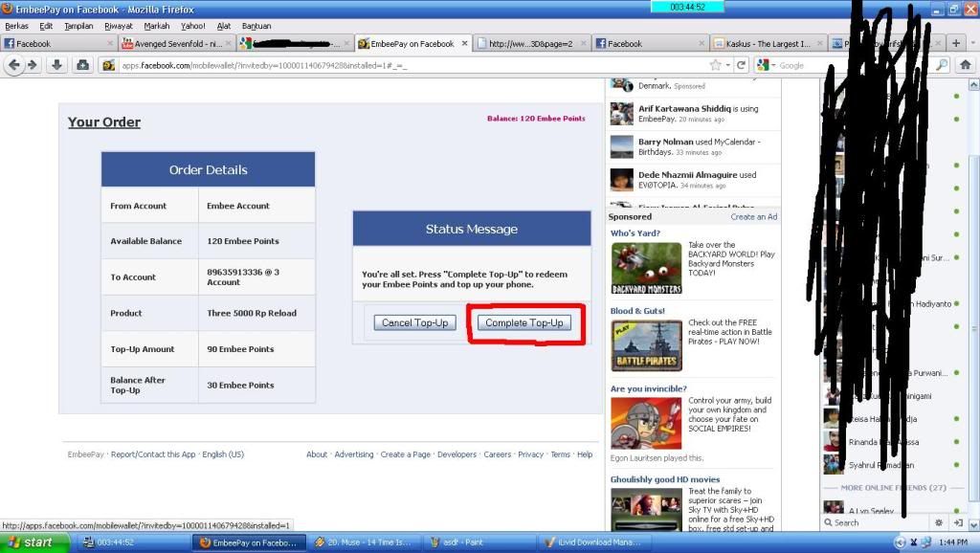
Task: Open the Careers footer link
Action: [497, 454]
